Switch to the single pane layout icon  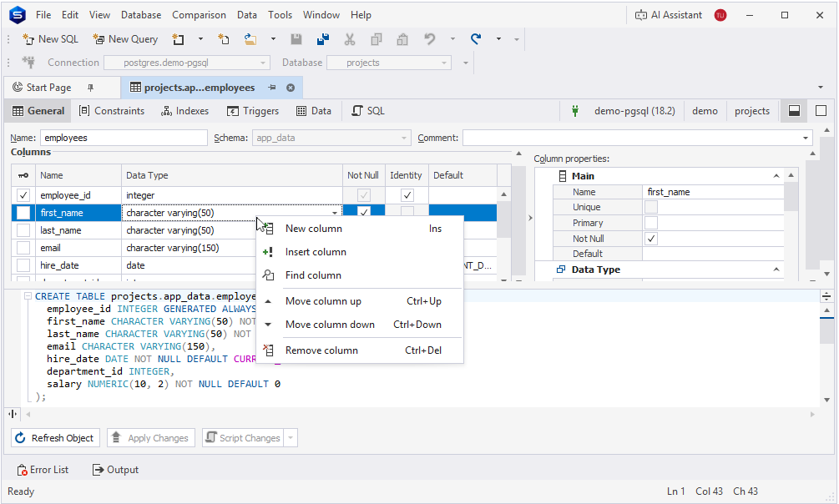coord(821,111)
